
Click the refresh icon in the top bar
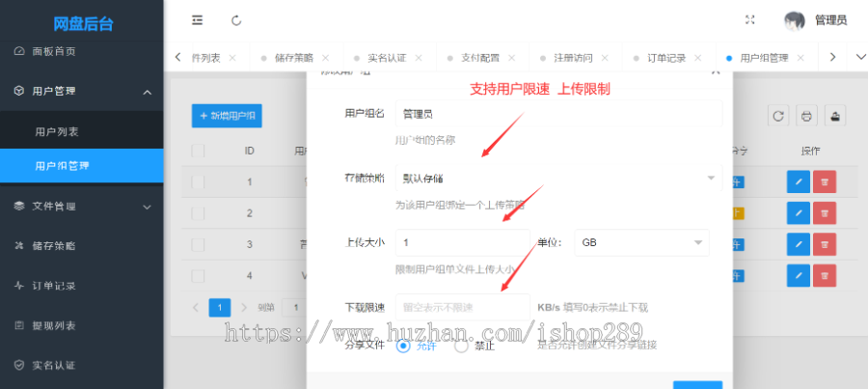(x=236, y=20)
